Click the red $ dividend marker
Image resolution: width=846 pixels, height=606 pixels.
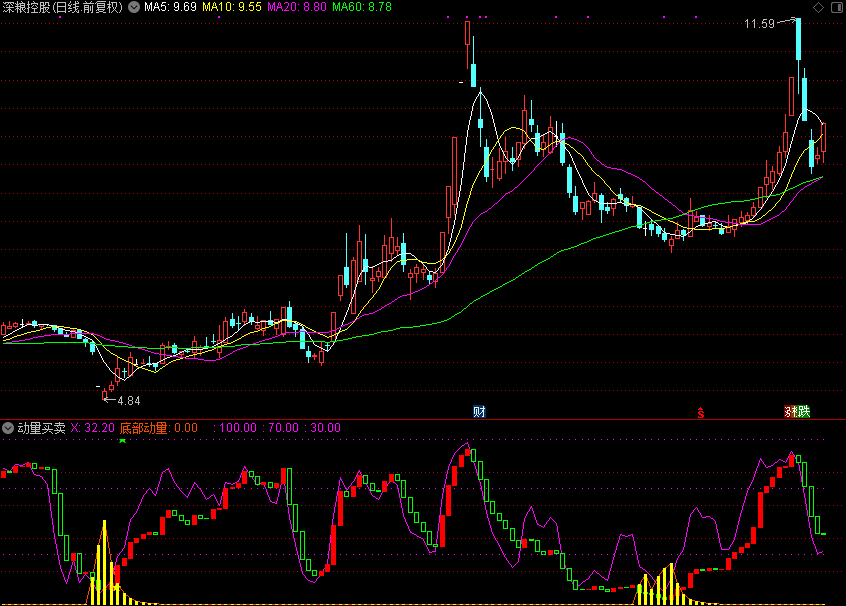click(700, 412)
